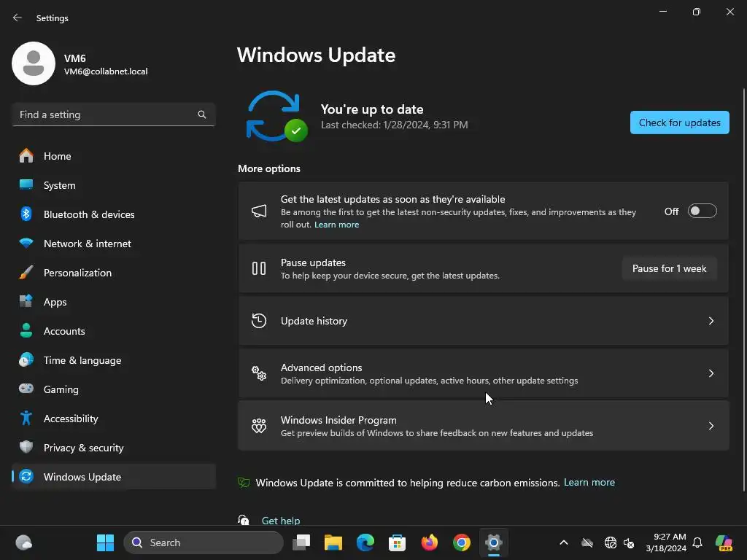Click the System monitor icon in sidebar
747x560 pixels.
pyautogui.click(x=26, y=184)
